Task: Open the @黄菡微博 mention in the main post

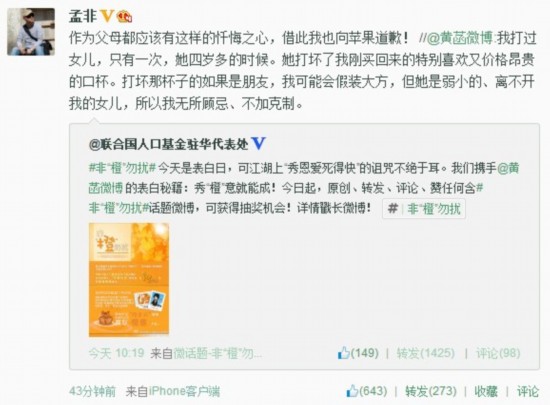Action: coord(460,38)
